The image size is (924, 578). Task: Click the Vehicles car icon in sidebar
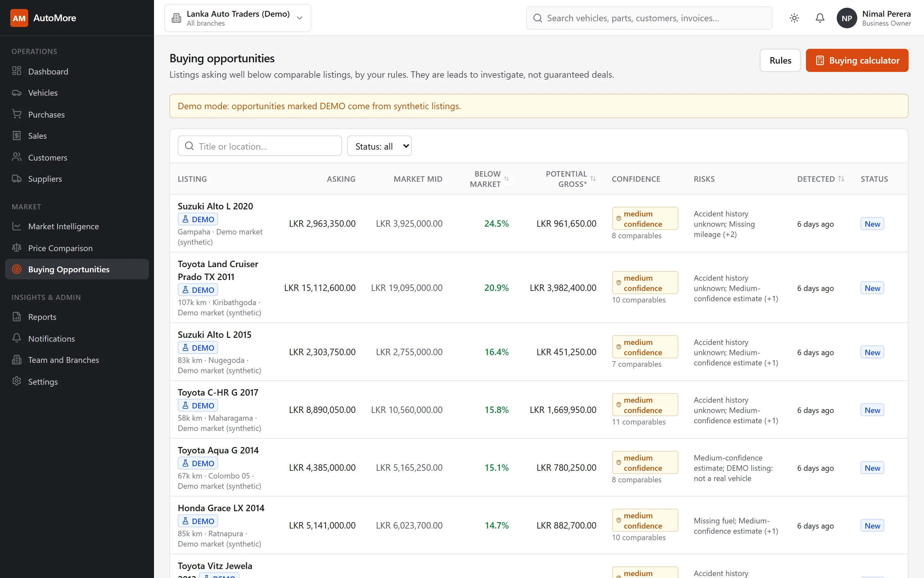(16, 93)
